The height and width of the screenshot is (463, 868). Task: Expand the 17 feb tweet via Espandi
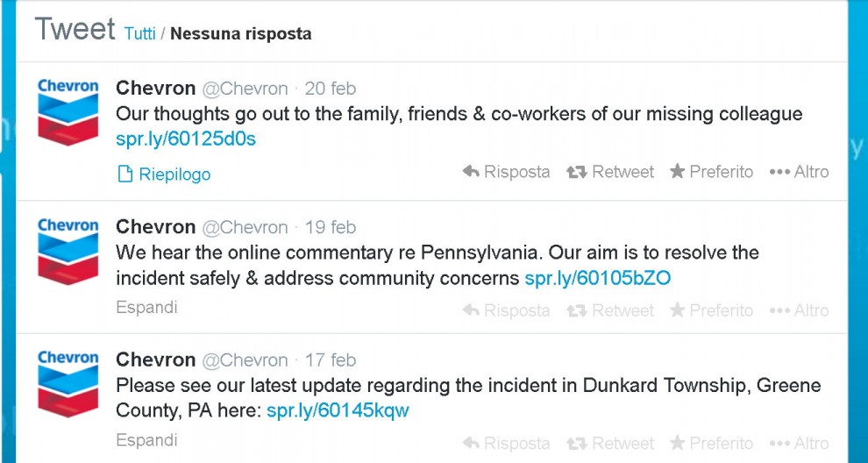[x=146, y=439]
